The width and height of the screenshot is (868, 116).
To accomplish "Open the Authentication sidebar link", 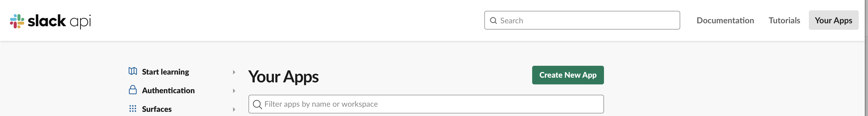I will (168, 90).
